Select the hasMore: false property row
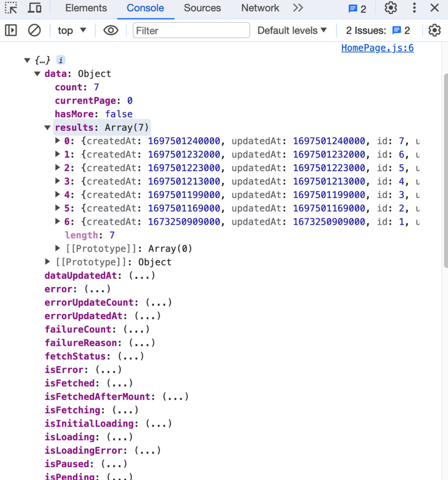Viewport: 448px width, 480px height. (x=94, y=114)
